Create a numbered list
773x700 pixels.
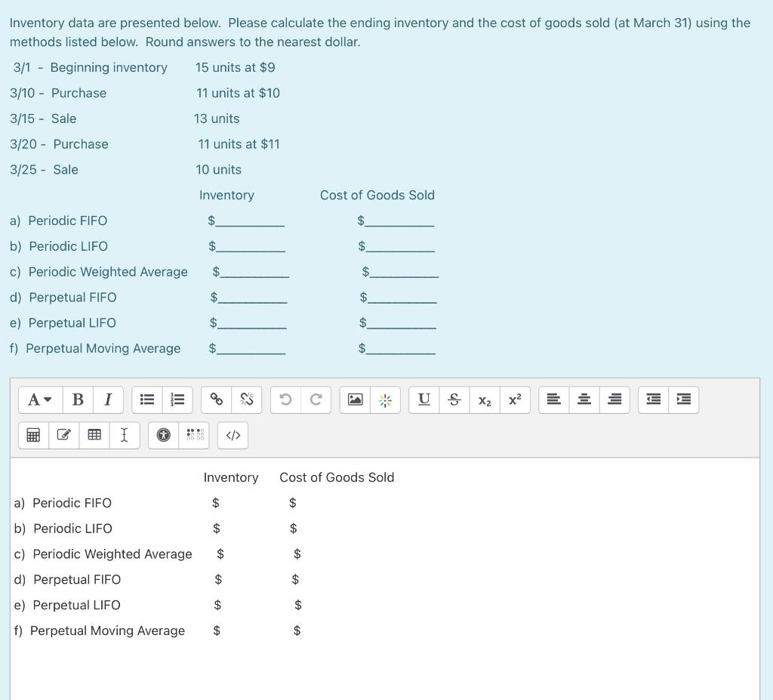tap(177, 399)
